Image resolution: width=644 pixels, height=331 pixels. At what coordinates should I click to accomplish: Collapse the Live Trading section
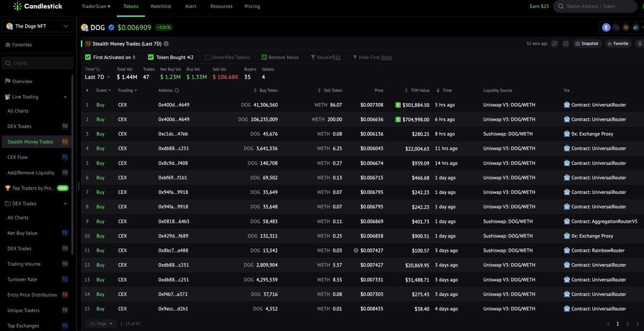pyautogui.click(x=65, y=97)
